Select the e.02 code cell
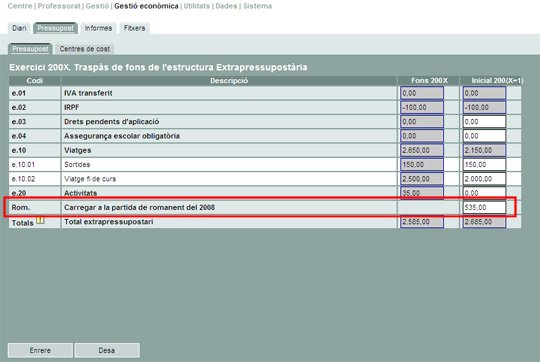 pyautogui.click(x=35, y=107)
